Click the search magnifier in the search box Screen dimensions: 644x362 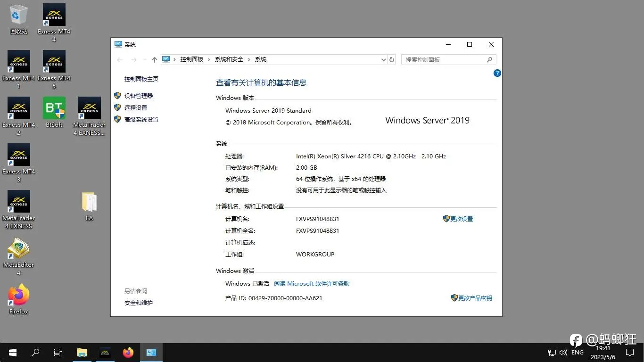pos(489,59)
